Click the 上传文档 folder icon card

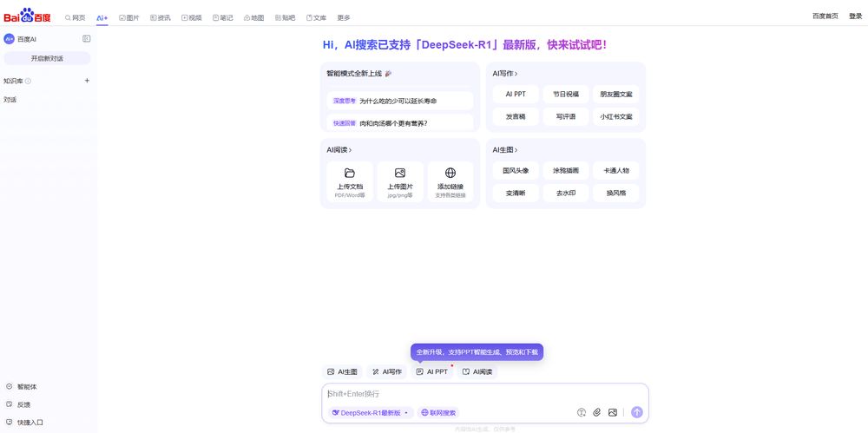point(349,181)
